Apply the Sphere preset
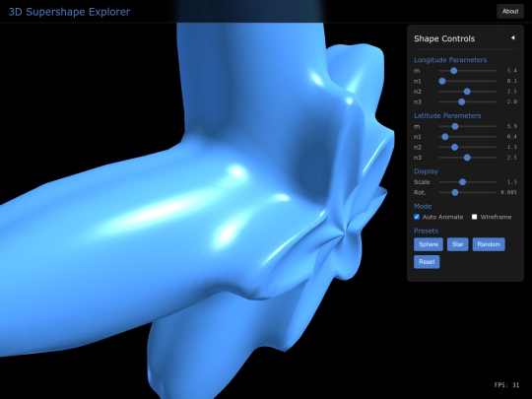532x399 pixels. pos(429,244)
